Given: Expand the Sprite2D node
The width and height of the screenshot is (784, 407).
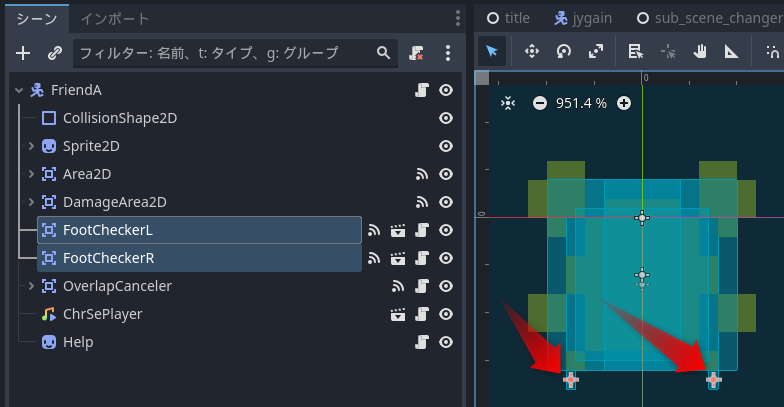Looking at the screenshot, I should tap(31, 146).
